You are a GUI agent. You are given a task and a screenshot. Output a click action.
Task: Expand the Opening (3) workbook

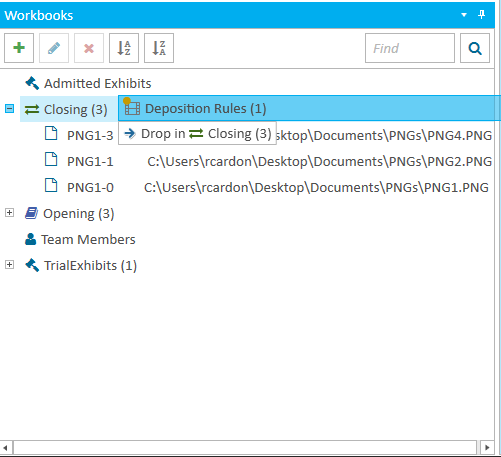10,213
